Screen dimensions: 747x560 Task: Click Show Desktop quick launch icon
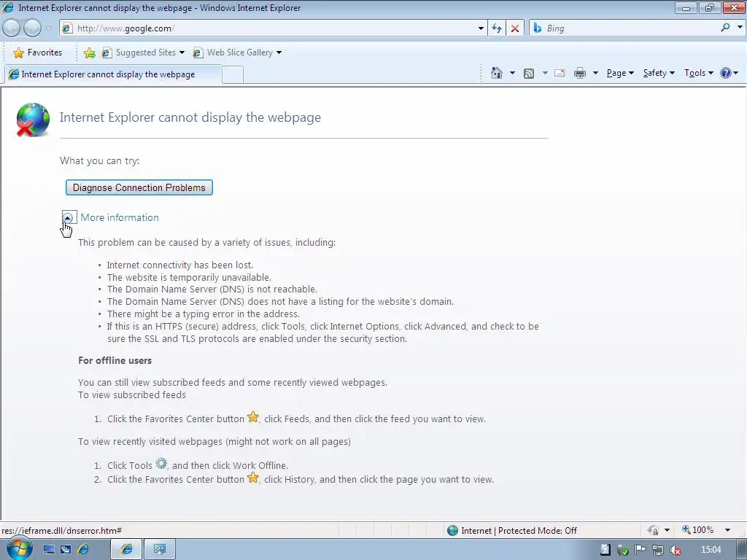(49, 550)
